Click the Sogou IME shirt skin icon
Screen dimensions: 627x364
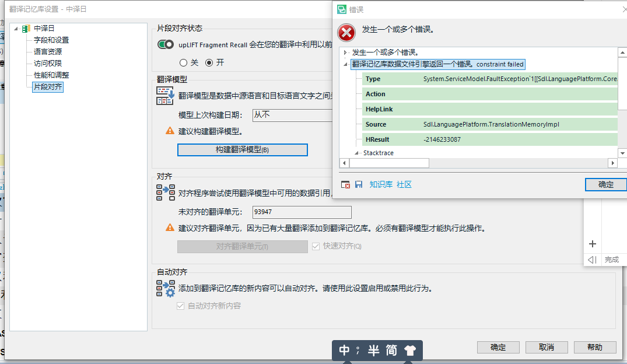point(410,350)
